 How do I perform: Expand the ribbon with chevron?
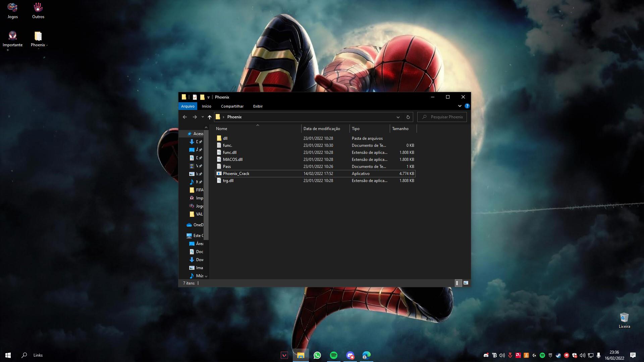(460, 106)
